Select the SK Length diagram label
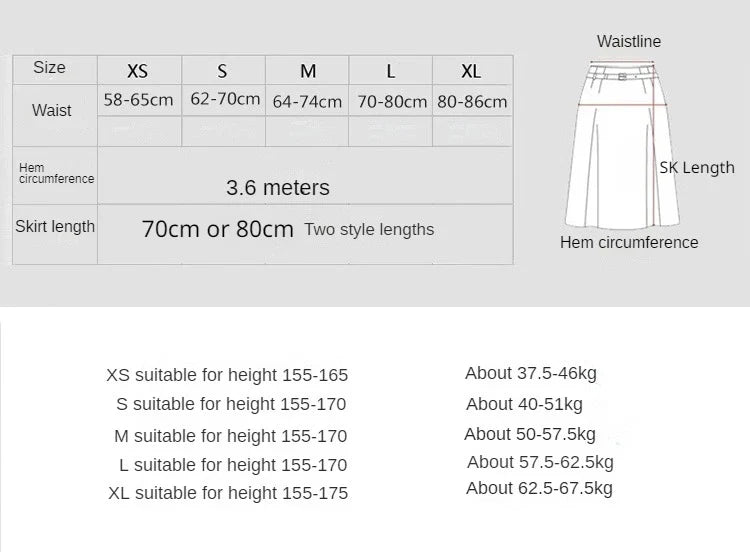Viewport: 750px width, 552px height. pos(697,167)
